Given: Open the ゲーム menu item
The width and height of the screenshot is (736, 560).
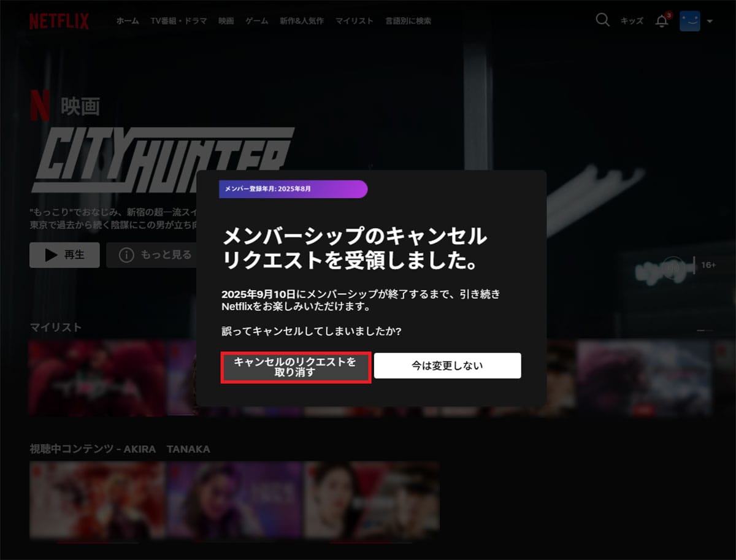Looking at the screenshot, I should tap(257, 21).
